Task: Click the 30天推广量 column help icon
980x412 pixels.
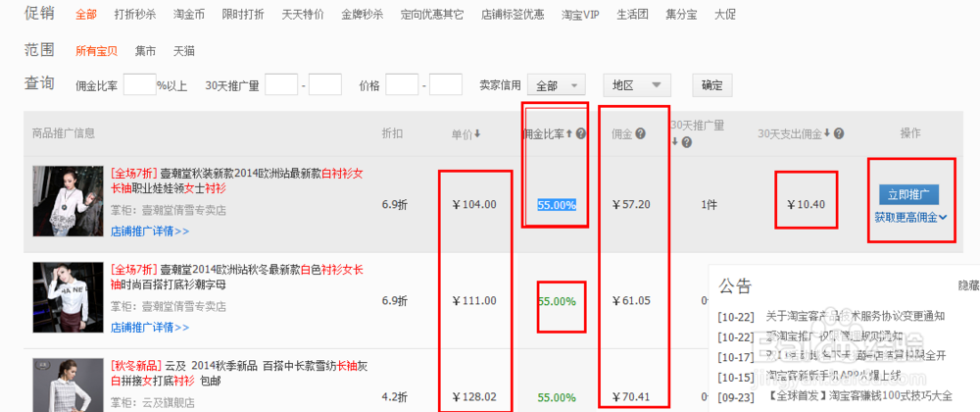Action: pos(686,142)
